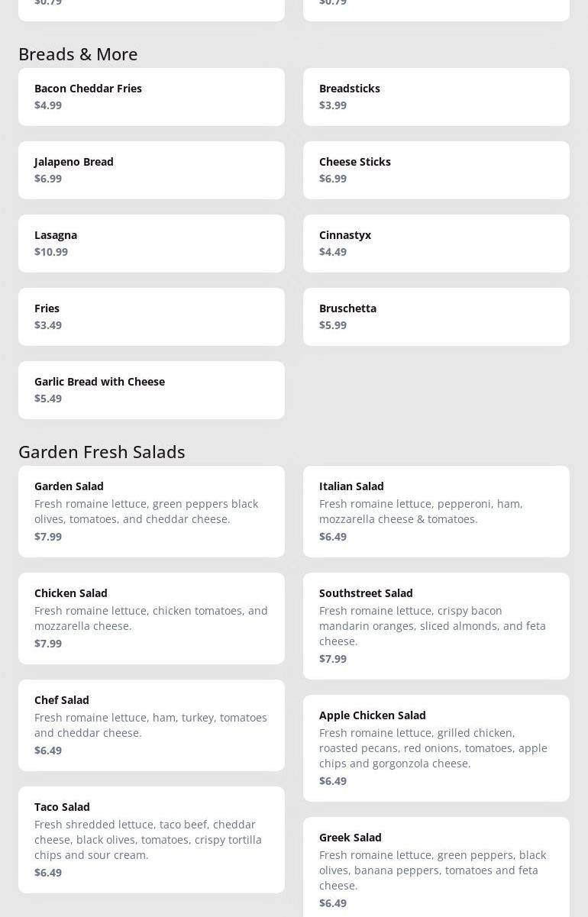Viewport: 588px width, 917px height.
Task: Open the Bruschetta item
Action: (x=436, y=317)
